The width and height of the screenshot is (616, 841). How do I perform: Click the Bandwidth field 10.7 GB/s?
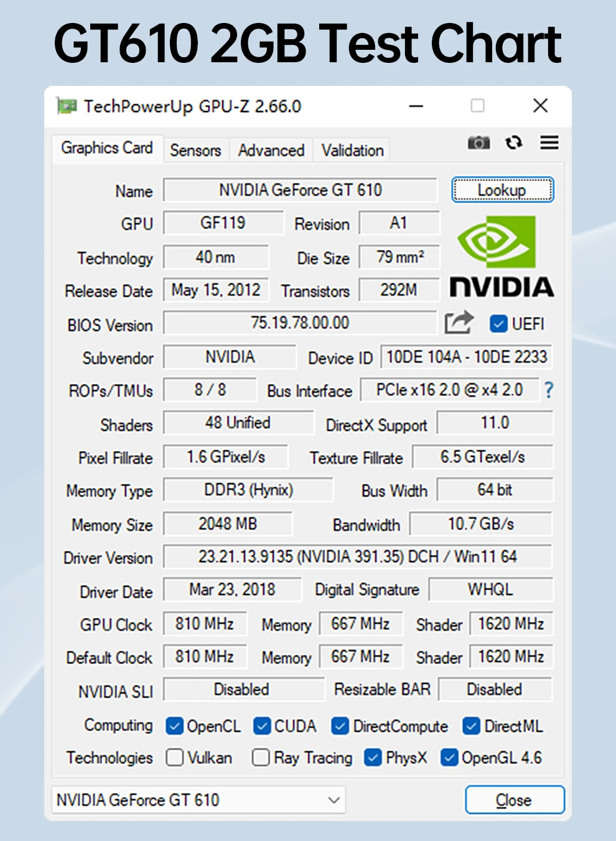[481, 524]
